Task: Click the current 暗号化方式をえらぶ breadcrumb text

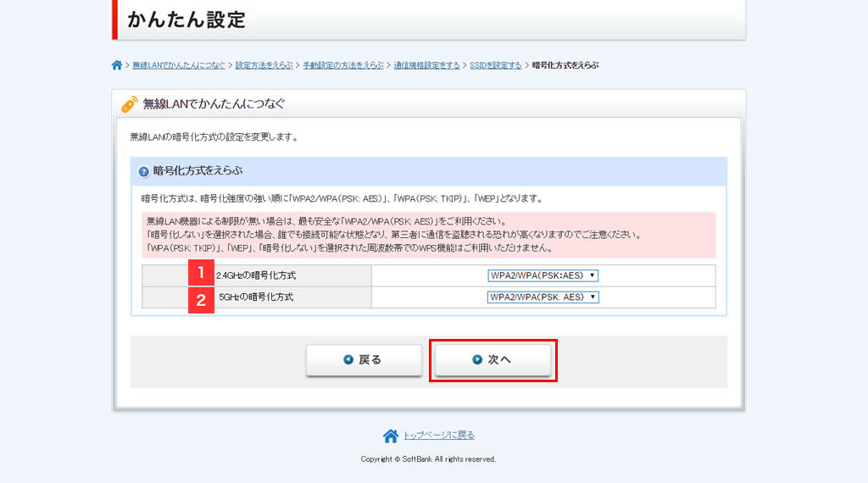Action: pyautogui.click(x=565, y=65)
